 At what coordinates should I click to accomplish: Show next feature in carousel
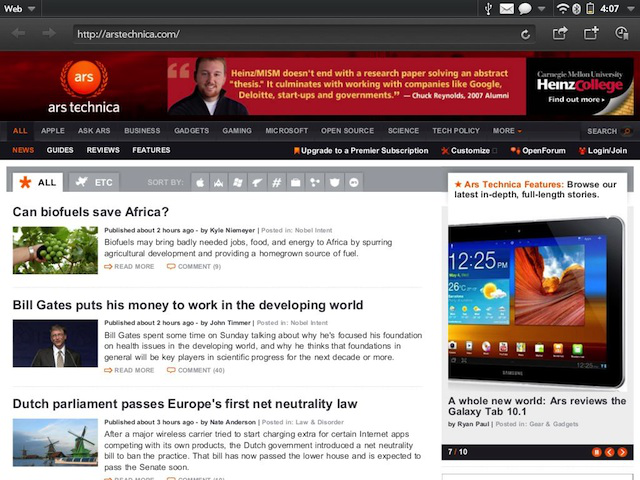[622, 452]
